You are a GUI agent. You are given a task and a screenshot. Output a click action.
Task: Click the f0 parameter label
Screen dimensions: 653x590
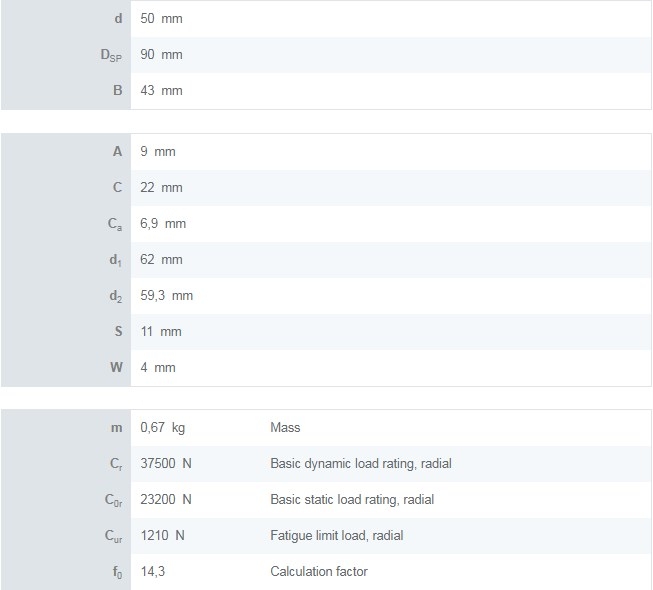point(117,573)
